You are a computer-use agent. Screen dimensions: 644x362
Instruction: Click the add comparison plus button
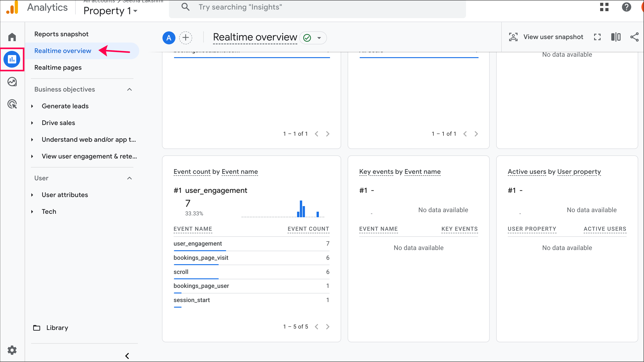(x=185, y=38)
